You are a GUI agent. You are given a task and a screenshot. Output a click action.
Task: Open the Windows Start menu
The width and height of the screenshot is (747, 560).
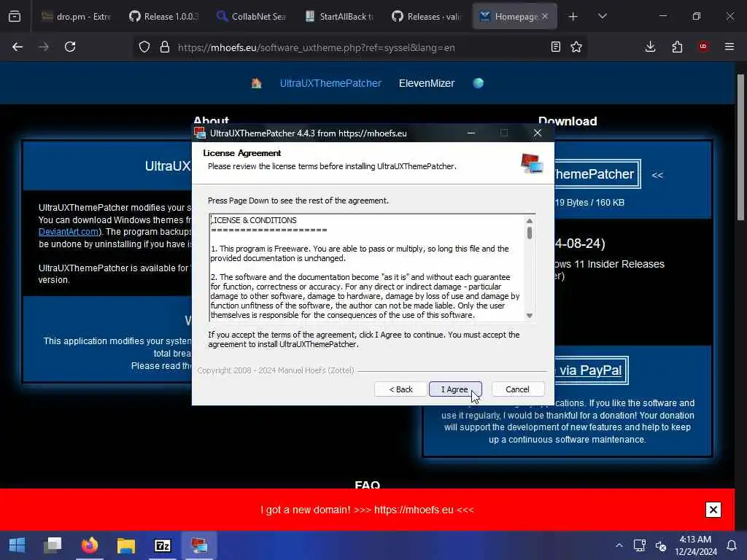[x=17, y=545]
